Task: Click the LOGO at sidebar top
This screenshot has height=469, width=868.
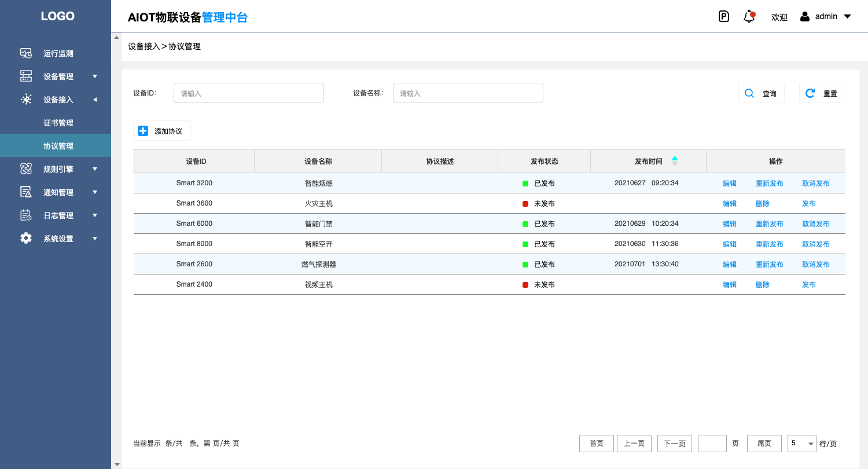Action: pyautogui.click(x=58, y=16)
